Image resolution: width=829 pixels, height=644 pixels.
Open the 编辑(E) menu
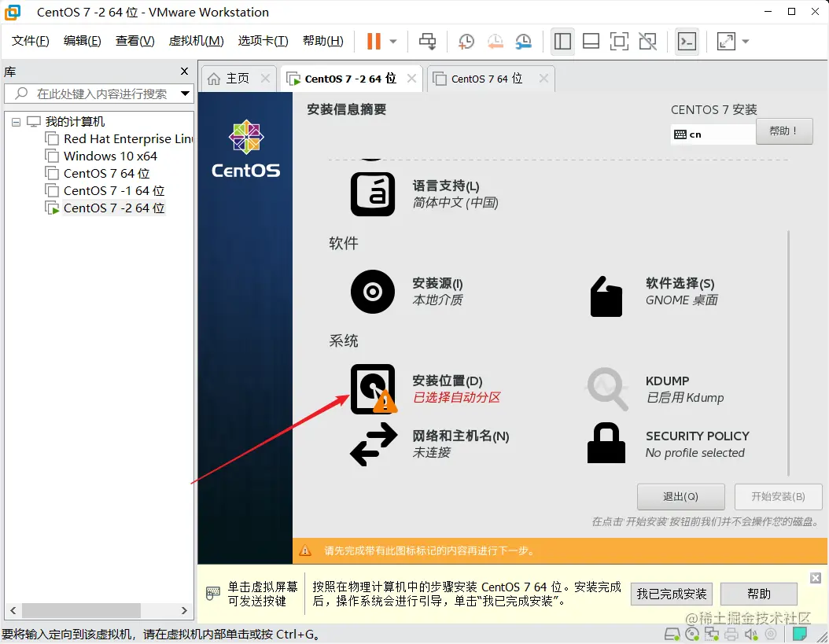click(82, 41)
